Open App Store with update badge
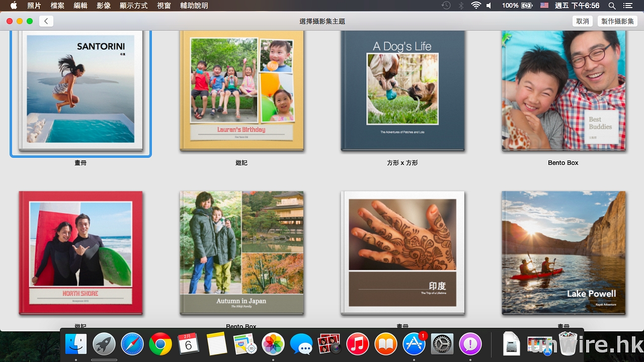 [415, 344]
